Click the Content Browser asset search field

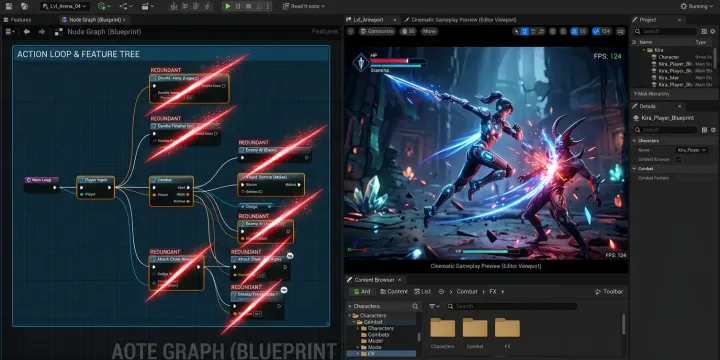[x=512, y=306]
